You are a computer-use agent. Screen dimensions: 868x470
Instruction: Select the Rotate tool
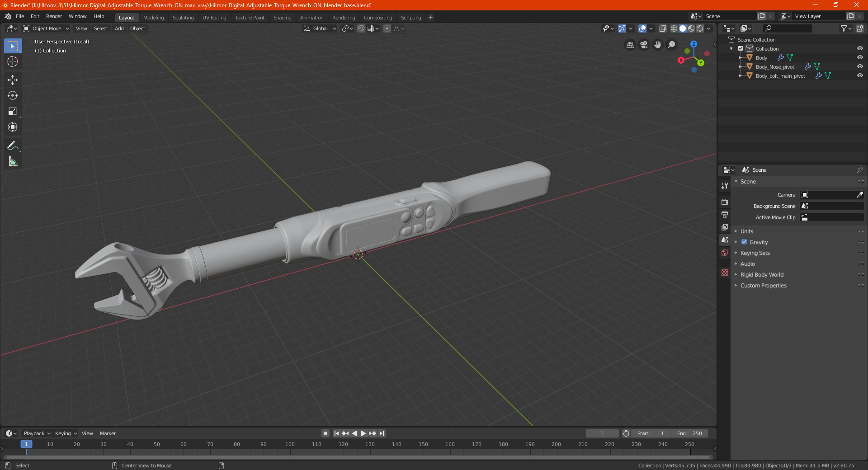(13, 95)
